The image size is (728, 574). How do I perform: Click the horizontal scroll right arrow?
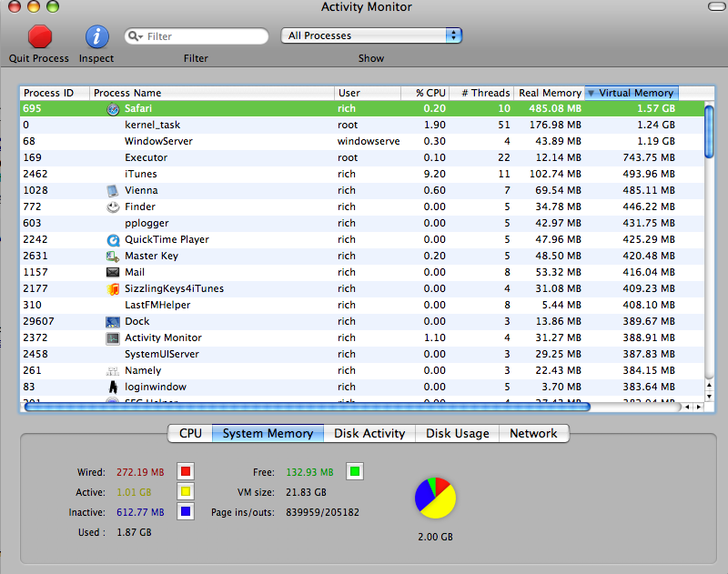point(699,407)
